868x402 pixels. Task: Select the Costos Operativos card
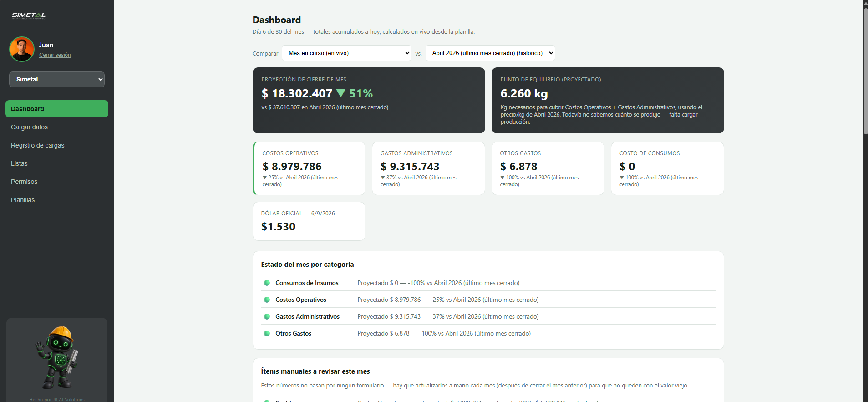point(309,168)
